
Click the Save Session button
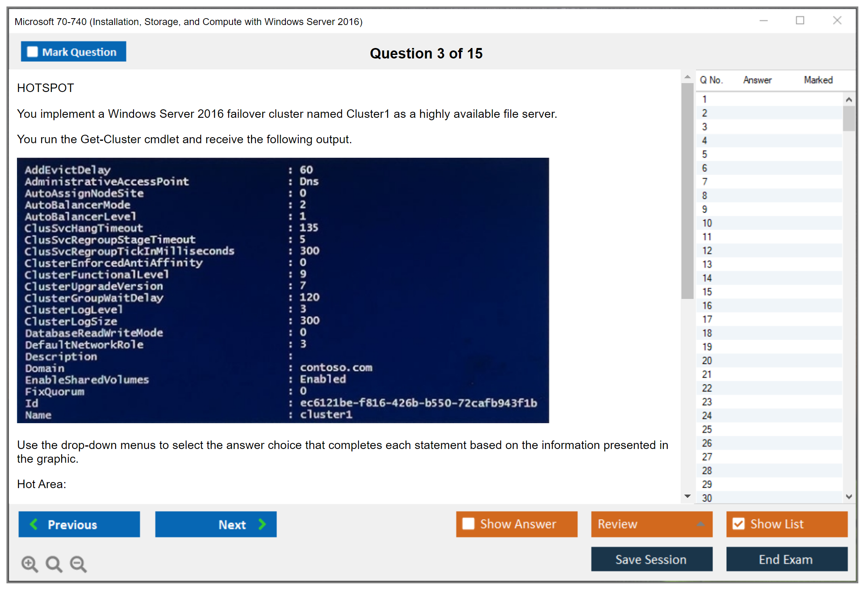click(651, 559)
